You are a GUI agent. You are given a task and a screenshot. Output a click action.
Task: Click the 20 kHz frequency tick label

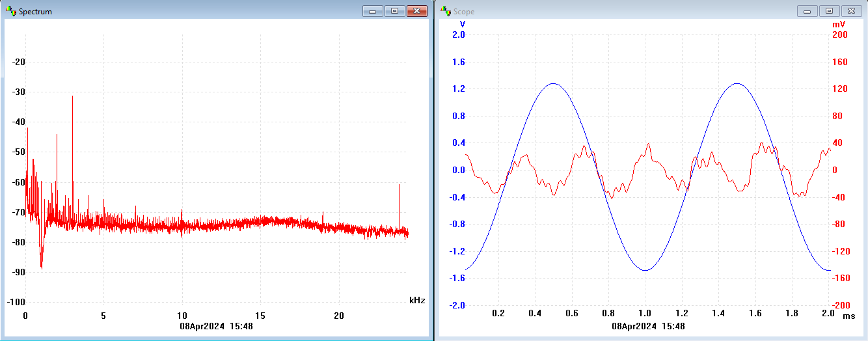(x=338, y=316)
